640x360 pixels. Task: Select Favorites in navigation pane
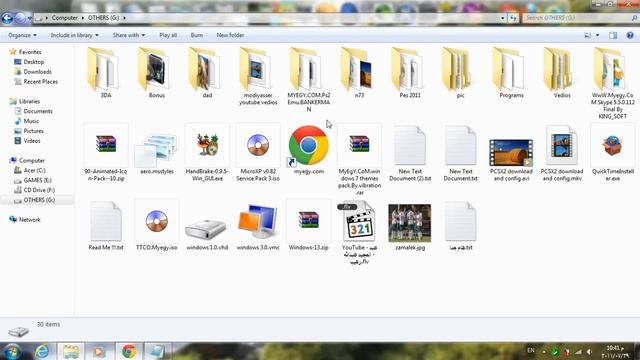point(26,52)
